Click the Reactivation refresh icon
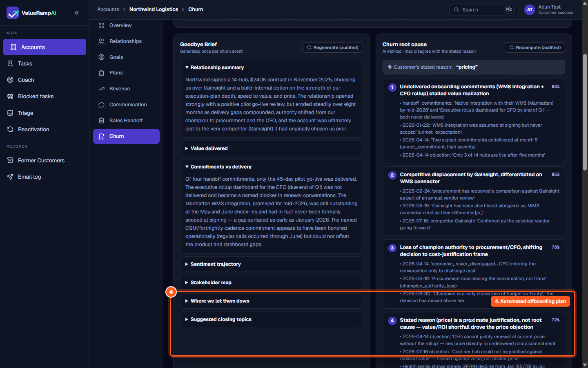588x368 pixels. pyautogui.click(x=10, y=129)
